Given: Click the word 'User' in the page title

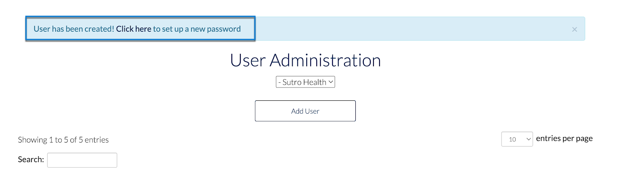Looking at the screenshot, I should (248, 60).
